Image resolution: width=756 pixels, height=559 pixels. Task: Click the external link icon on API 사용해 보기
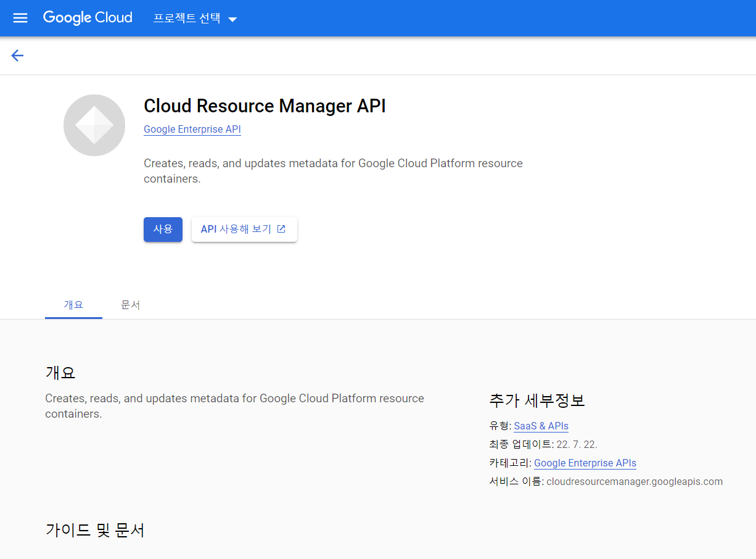(x=281, y=229)
